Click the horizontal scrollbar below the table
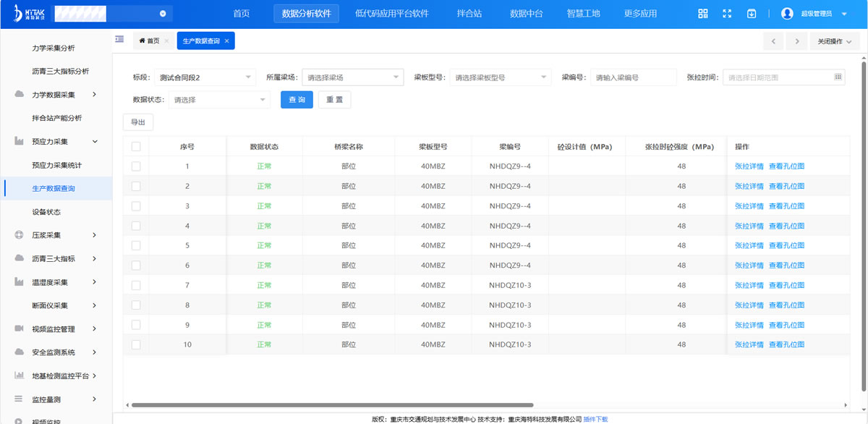This screenshot has height=424, width=868. (x=333, y=405)
